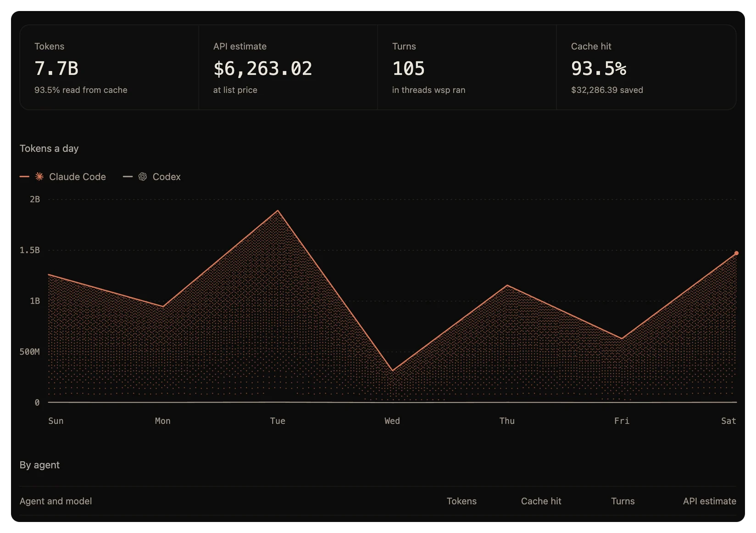The image size is (756, 533).
Task: Toggle the Codex series legend label
Action: coord(167,177)
